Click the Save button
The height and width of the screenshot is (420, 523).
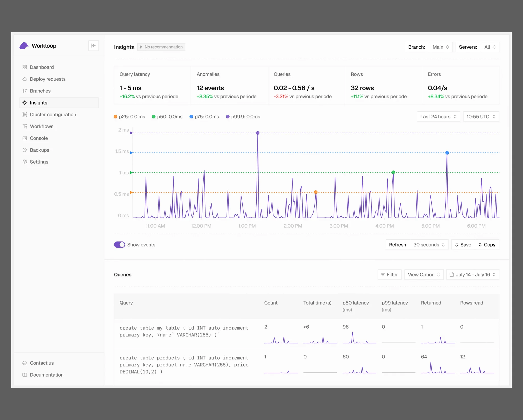(463, 245)
